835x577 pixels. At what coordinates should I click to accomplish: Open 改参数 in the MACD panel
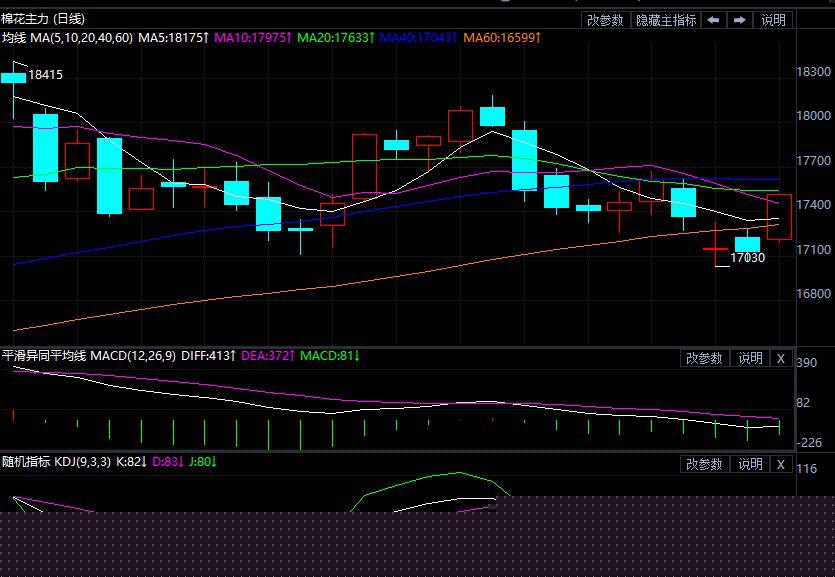(x=705, y=358)
